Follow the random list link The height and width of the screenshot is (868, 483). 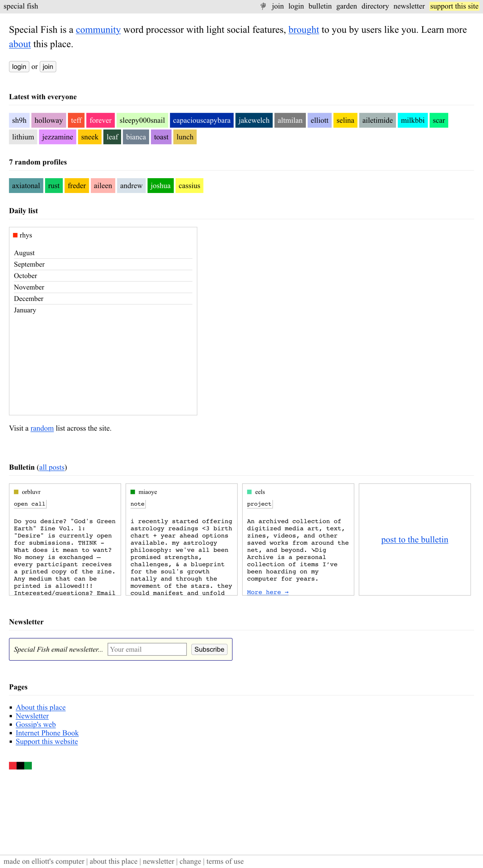pyautogui.click(x=42, y=428)
